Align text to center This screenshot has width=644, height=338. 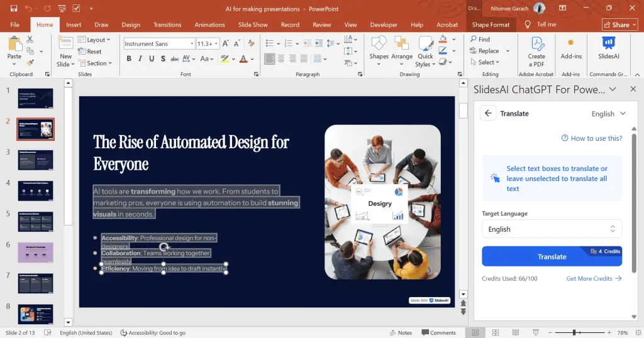tap(281, 58)
